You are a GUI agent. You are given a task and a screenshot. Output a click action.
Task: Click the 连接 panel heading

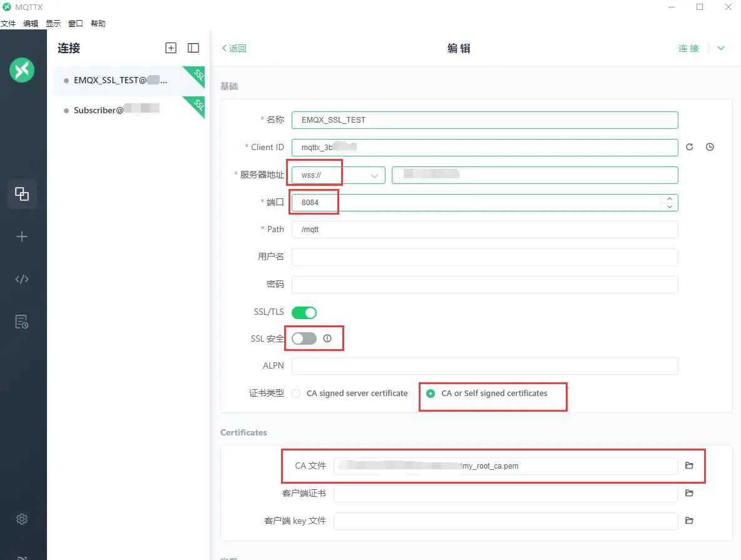tap(69, 48)
